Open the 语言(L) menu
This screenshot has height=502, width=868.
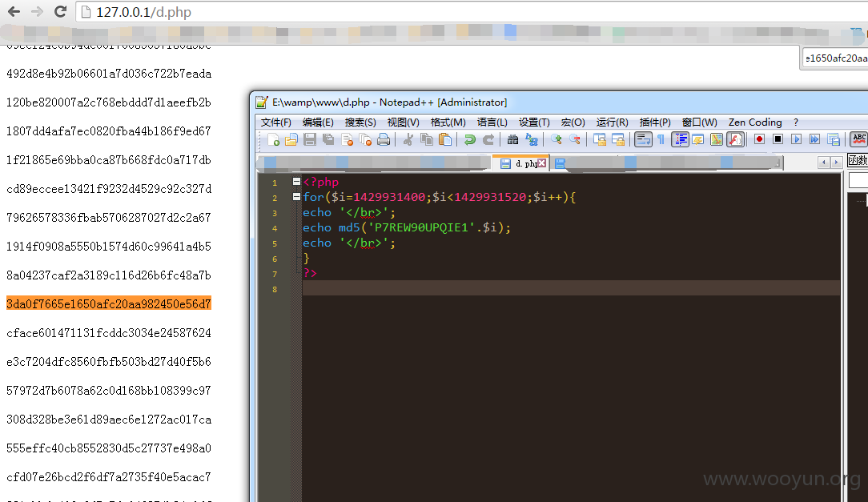pos(492,122)
